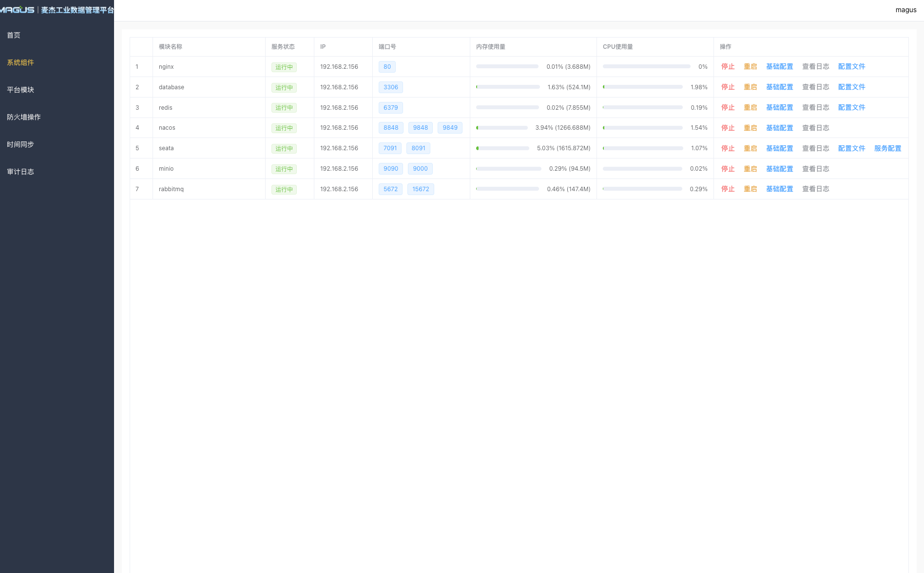Open the magus user menu

[905, 10]
